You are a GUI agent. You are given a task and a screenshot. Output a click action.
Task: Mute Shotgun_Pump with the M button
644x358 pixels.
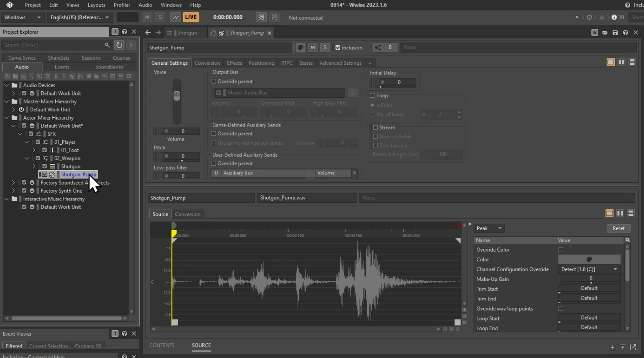(312, 47)
